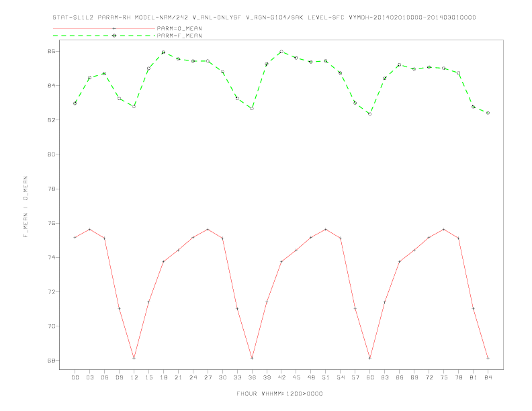Click the x-axis tick label 12
532x411 pixels.
(134, 377)
